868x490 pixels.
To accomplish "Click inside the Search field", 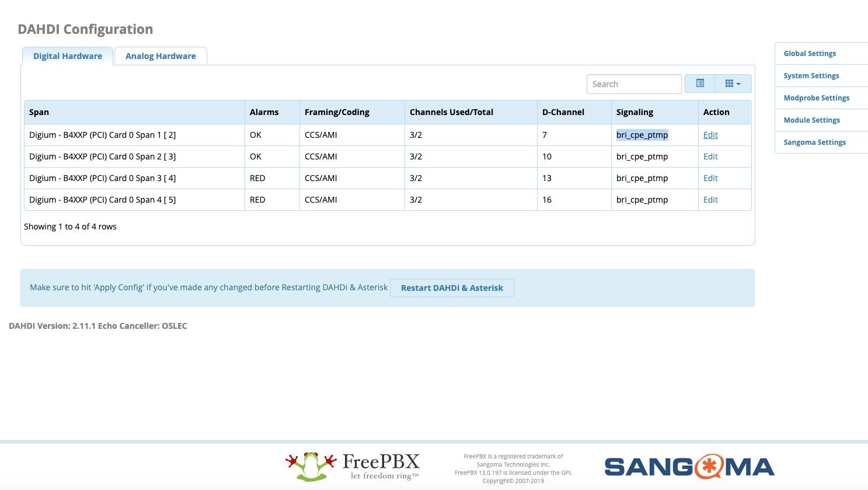I will [x=633, y=84].
